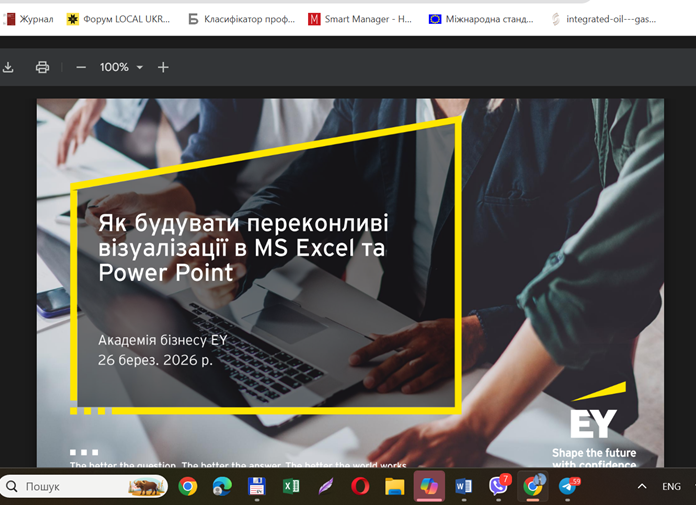The height and width of the screenshot is (505, 696).
Task: Open the Форум LOCAL UKR bookmark
Action: tap(118, 19)
